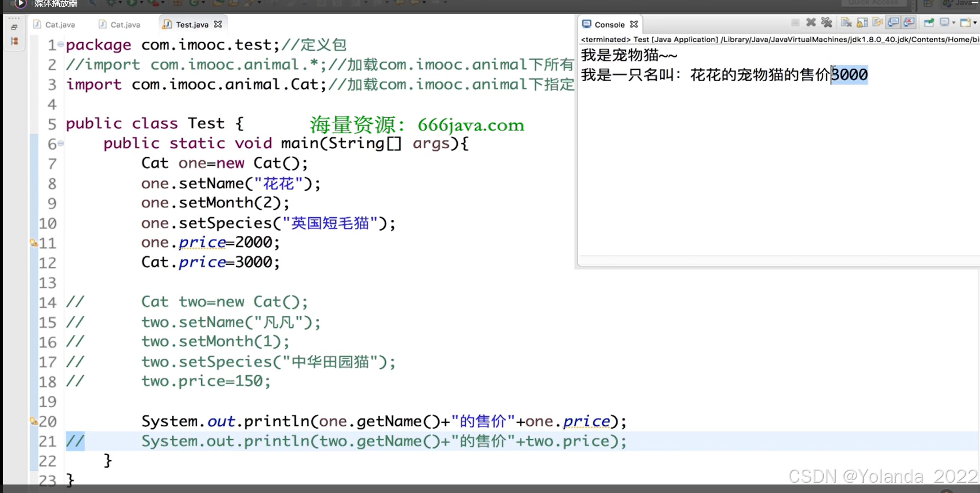Screen dimensions: 980x493
Task: Clear the Console output
Action: (x=846, y=23)
